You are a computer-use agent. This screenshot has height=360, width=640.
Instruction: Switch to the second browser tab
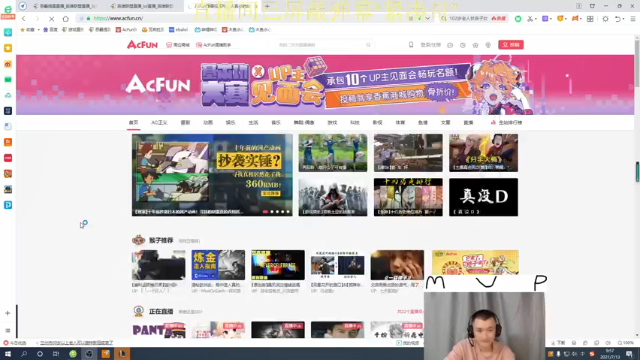click(143, 6)
